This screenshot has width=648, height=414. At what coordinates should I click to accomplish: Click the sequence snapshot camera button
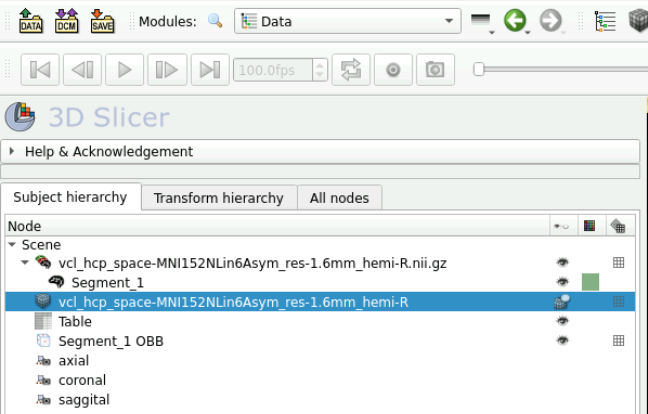435,70
